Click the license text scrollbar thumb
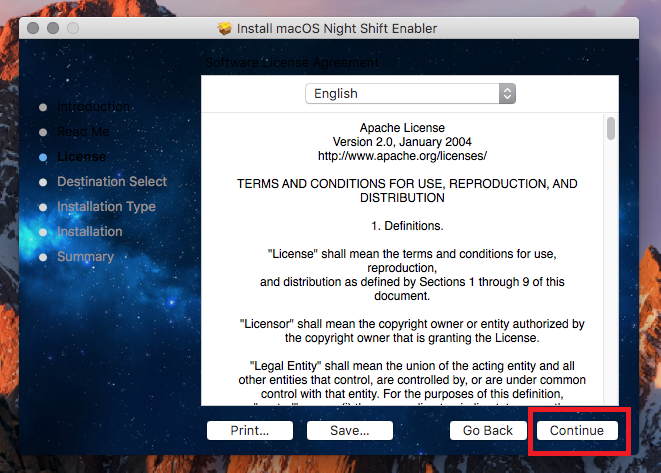661x473 pixels. coord(610,128)
